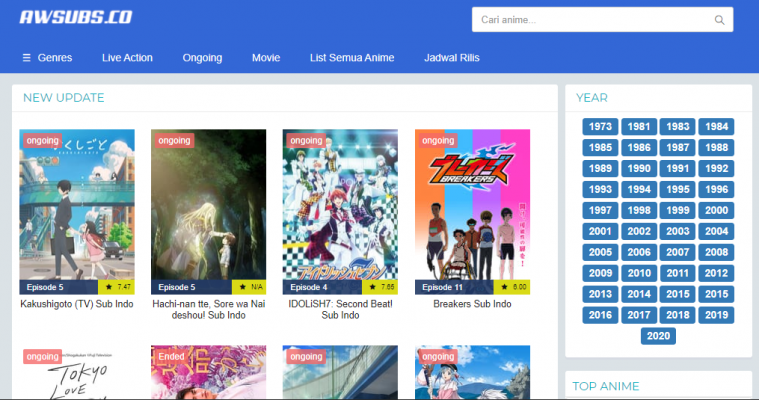The height and width of the screenshot is (400, 759).
Task: Select year 1986
Action: coord(639,147)
